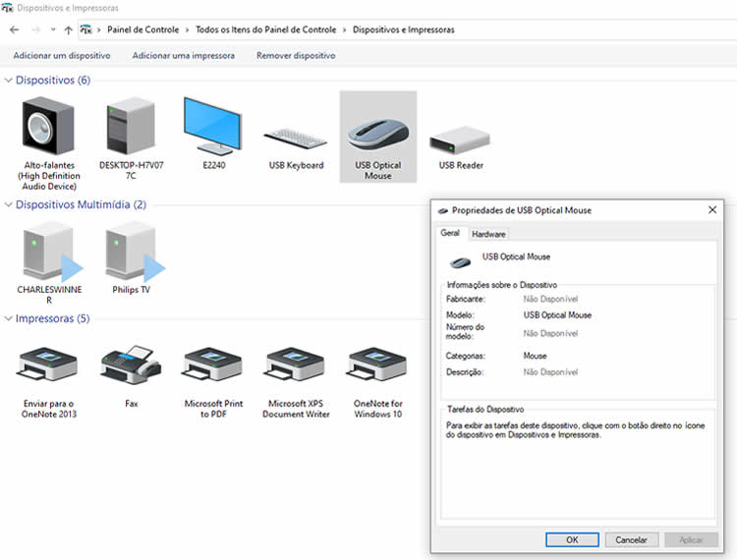Click the Fabricante Não Disponível value
This screenshot has height=560, width=737.
pyautogui.click(x=550, y=299)
